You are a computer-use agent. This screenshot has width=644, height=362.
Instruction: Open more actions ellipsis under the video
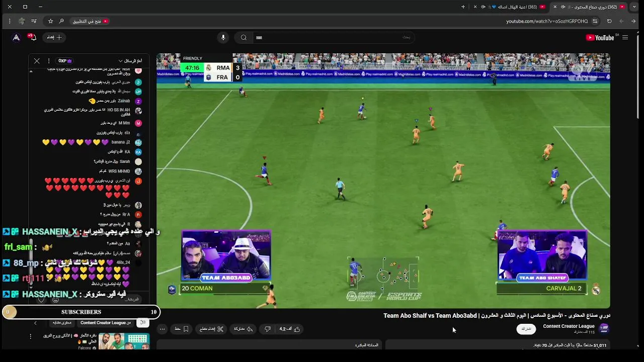(x=162, y=329)
